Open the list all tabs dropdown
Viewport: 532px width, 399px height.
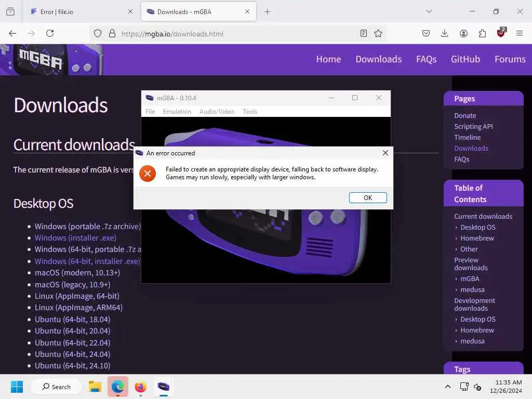(429, 11)
